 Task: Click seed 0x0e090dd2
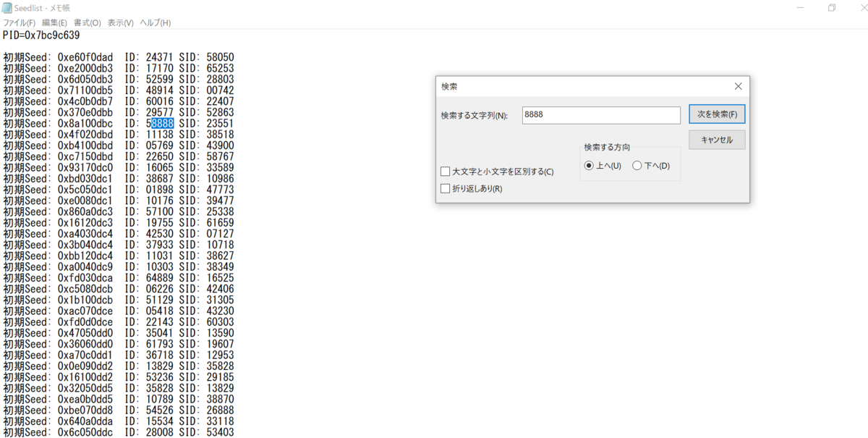[x=85, y=366]
